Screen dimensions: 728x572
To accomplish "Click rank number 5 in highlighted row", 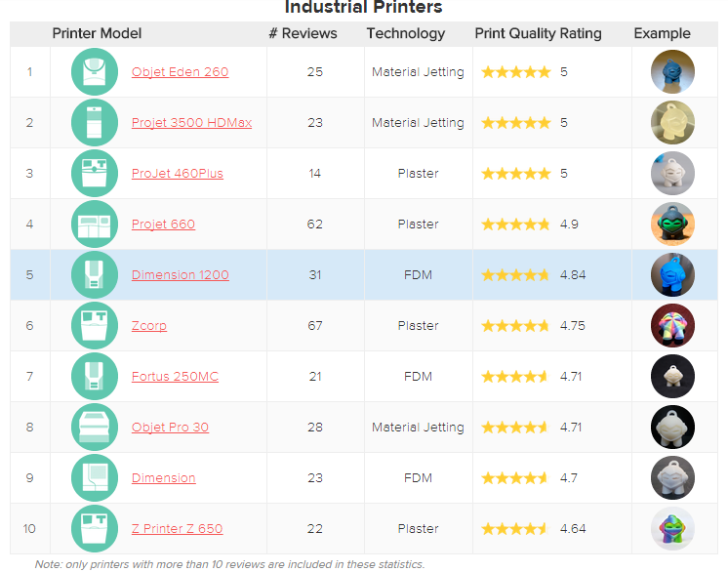I will click(x=29, y=275).
